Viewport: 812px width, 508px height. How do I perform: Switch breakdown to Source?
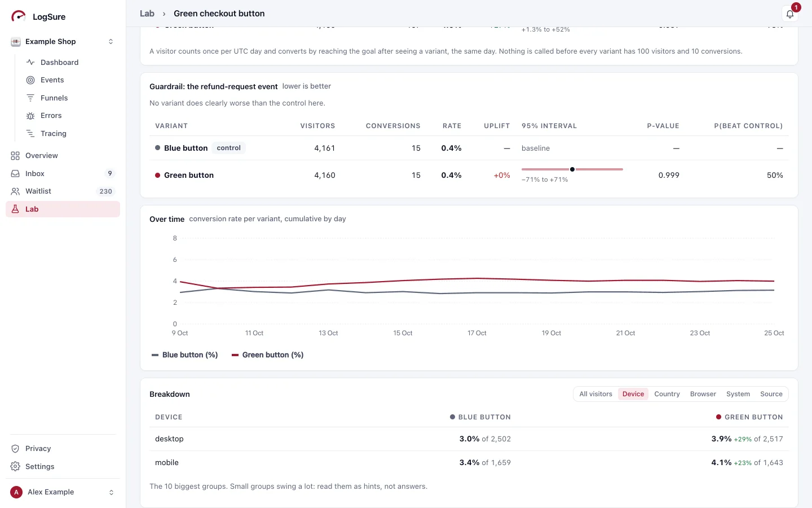pos(771,394)
